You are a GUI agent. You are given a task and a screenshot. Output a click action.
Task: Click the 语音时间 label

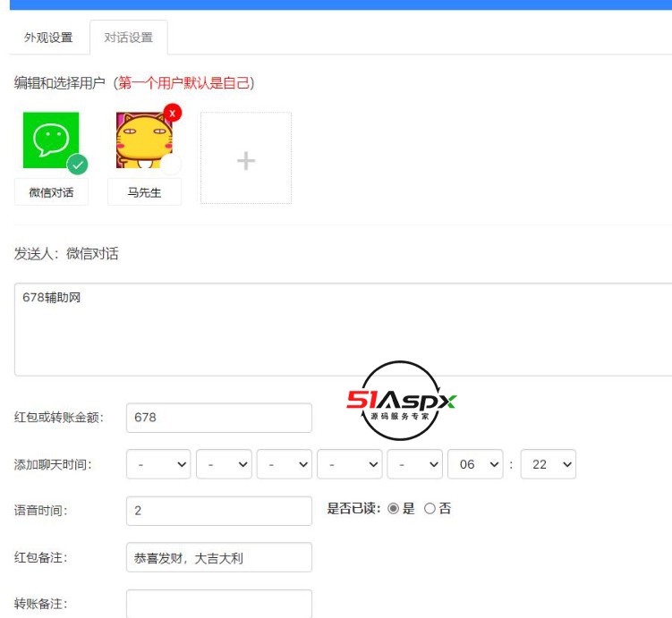(41, 511)
